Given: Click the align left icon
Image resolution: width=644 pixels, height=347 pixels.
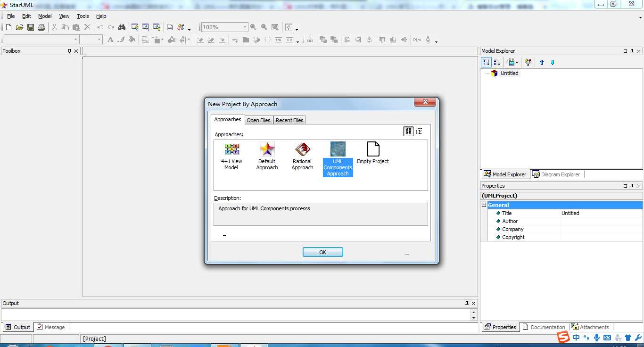Looking at the screenshot, I should pos(347,40).
